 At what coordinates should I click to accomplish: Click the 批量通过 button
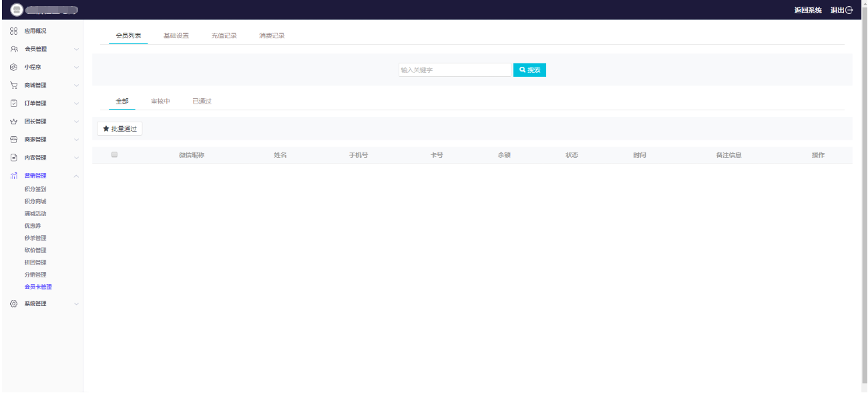[120, 129]
